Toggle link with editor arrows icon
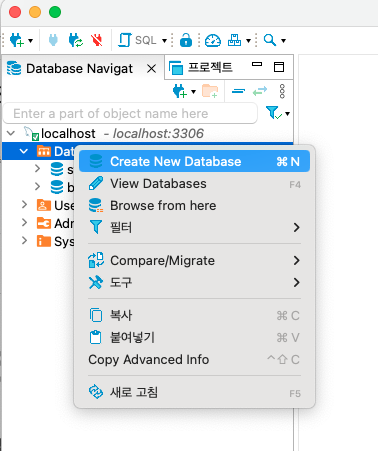Screen dimensions: 378x451 tap(260, 91)
